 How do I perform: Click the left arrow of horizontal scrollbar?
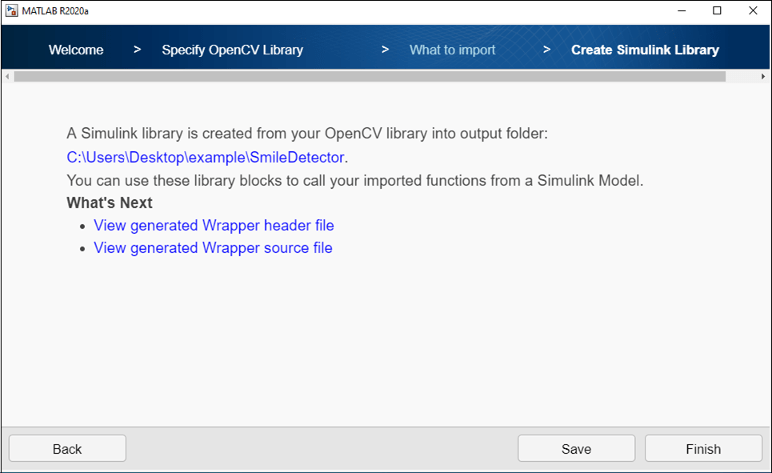7,76
